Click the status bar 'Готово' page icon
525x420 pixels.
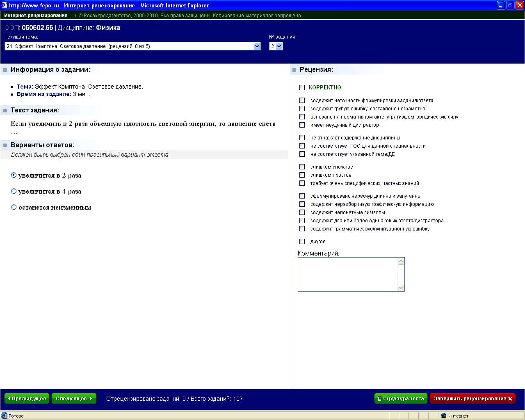point(4,416)
